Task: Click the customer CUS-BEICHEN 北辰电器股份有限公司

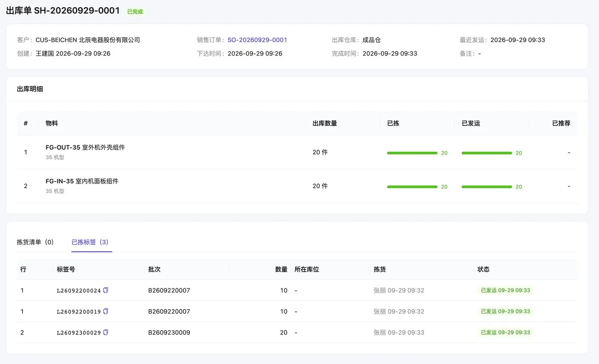Action: point(88,40)
